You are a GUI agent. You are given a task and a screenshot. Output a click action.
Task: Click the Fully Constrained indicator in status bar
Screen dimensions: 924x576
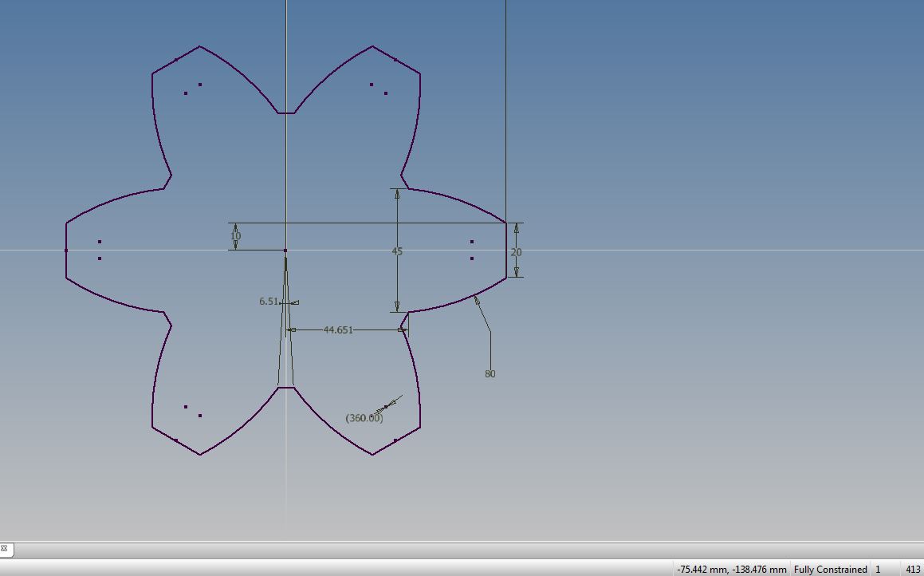click(x=829, y=569)
